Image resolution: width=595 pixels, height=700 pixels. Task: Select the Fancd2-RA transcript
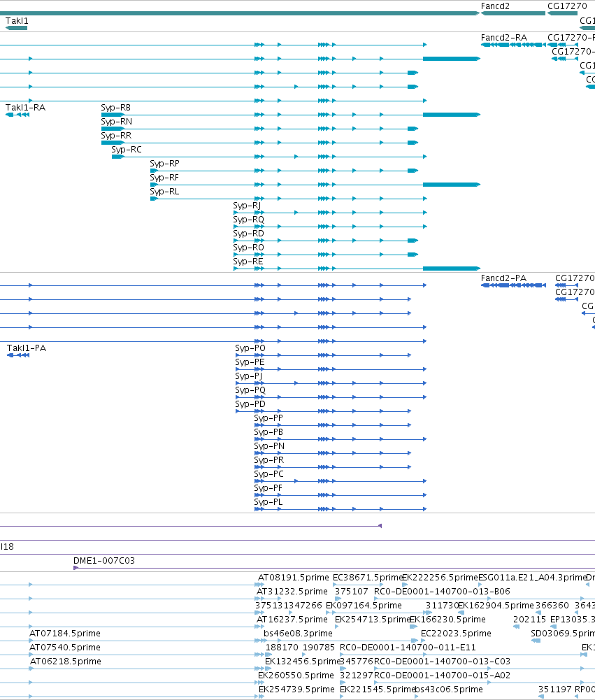[513, 45]
